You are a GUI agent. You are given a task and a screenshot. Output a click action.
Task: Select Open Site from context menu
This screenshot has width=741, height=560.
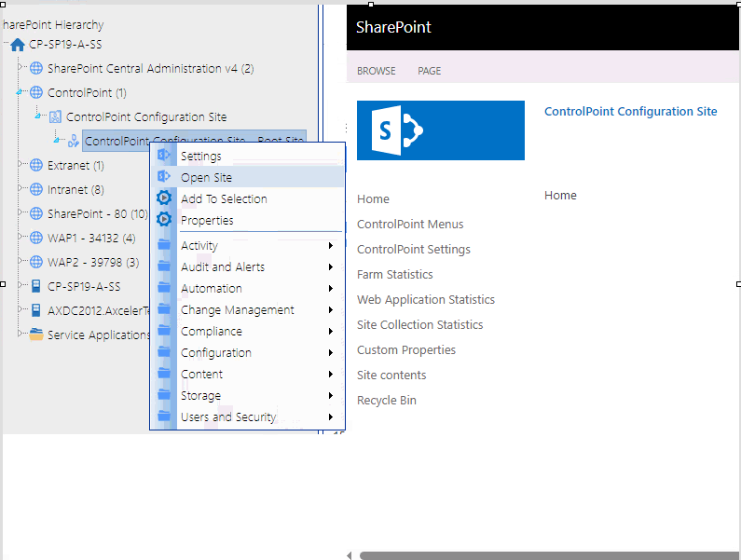click(206, 177)
